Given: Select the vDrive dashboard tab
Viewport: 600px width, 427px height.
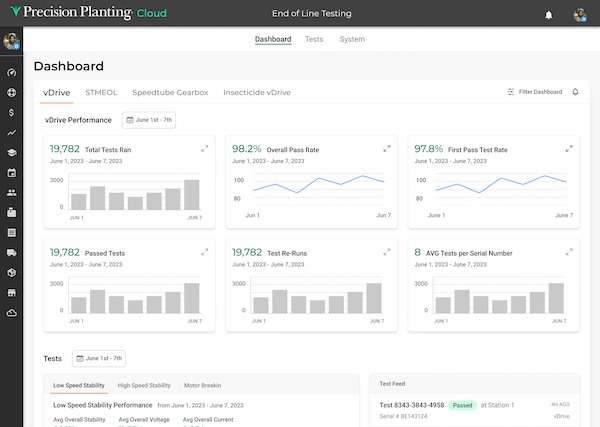Looking at the screenshot, I should tap(57, 93).
